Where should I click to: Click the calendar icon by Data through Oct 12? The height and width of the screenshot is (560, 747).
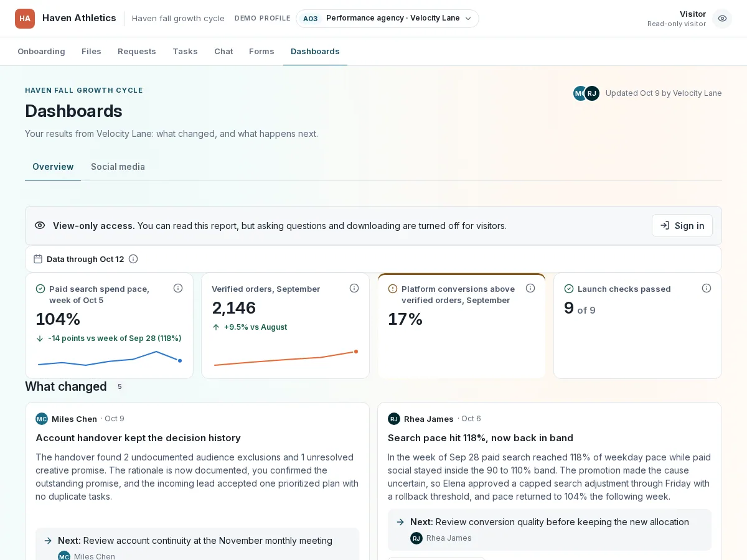38,259
